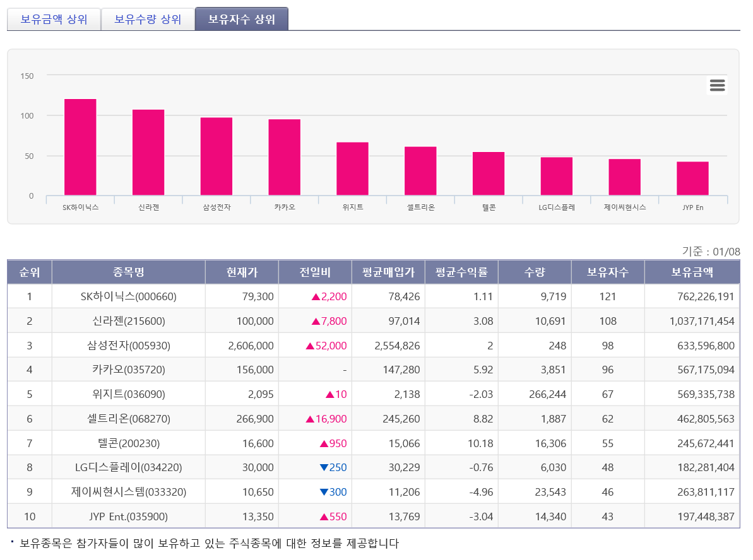The image size is (753, 560).
Task: Click the 신라젠 bar in the chart
Action: 148,152
